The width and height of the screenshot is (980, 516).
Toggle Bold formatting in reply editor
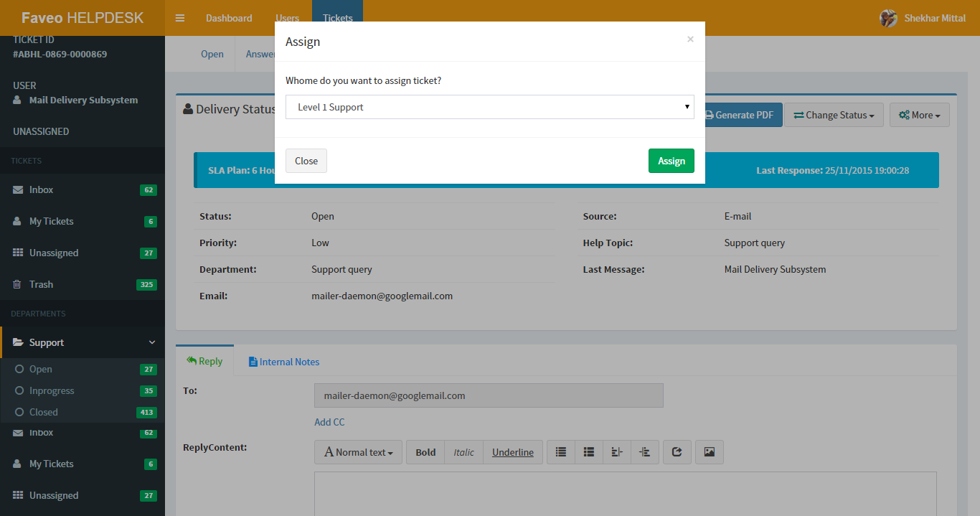[x=425, y=452]
